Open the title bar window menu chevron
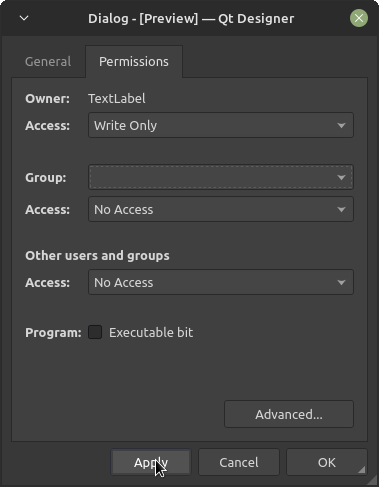The width and height of the screenshot is (379, 487). 24,18
